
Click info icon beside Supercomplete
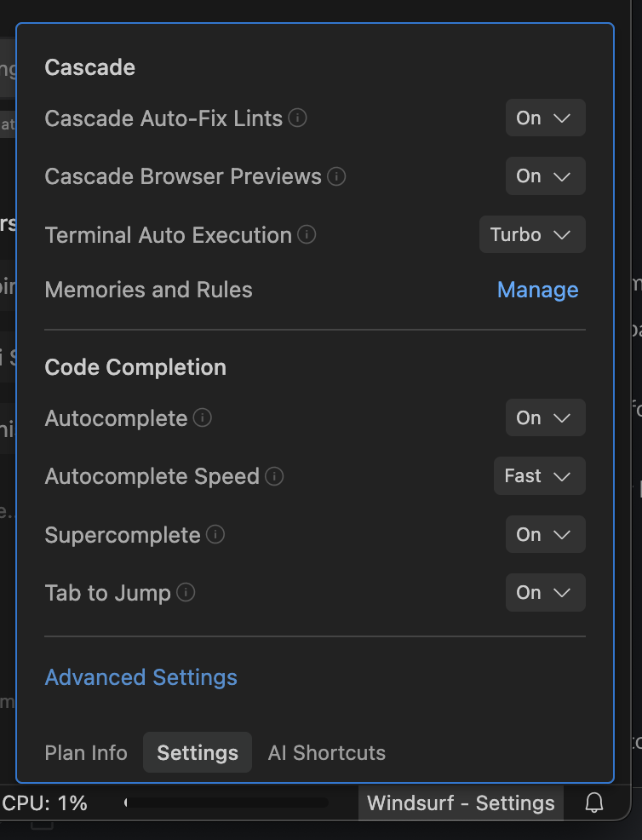coord(215,534)
